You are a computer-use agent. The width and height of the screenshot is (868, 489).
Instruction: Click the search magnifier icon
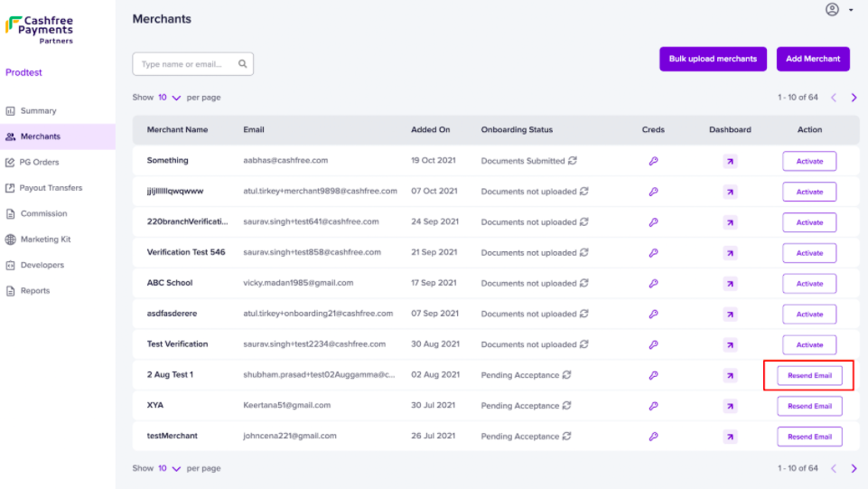[x=243, y=64]
